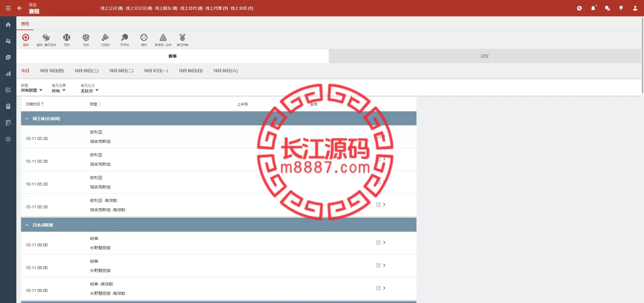Image resolution: width=644 pixels, height=303 pixels.
Task: Collapse the 国王杯(在泰国) league group
Action: tap(27, 119)
